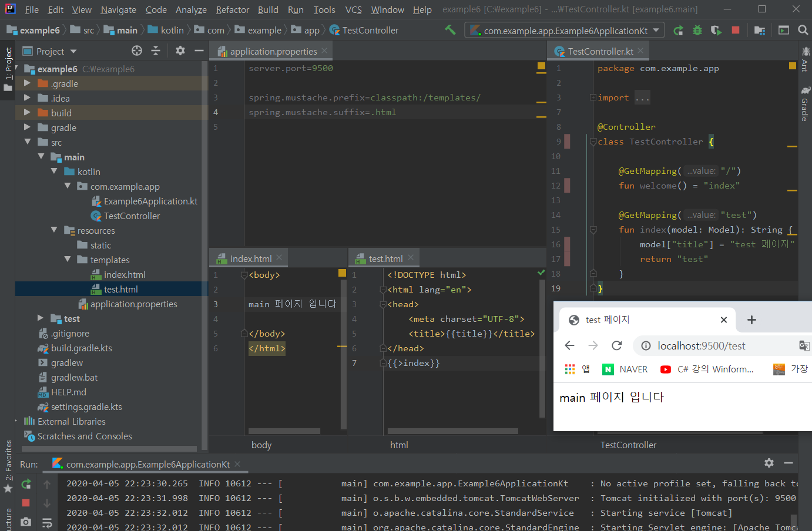This screenshot has height=531, width=812.
Task: Open Favorites side tool window
Action: pyautogui.click(x=8, y=468)
